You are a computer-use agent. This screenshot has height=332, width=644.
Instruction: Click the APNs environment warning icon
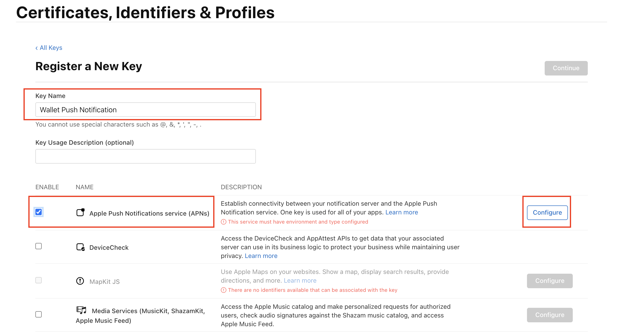click(223, 222)
